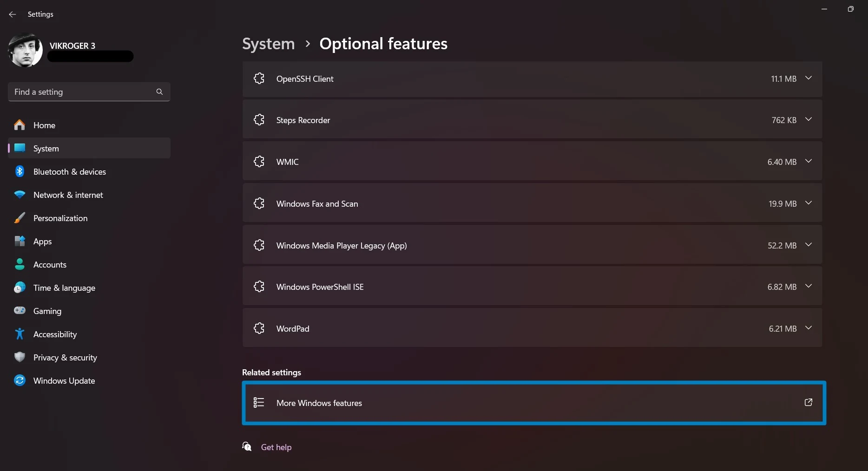868x471 pixels.
Task: Click the Time & language globe-clock icon
Action: click(20, 288)
